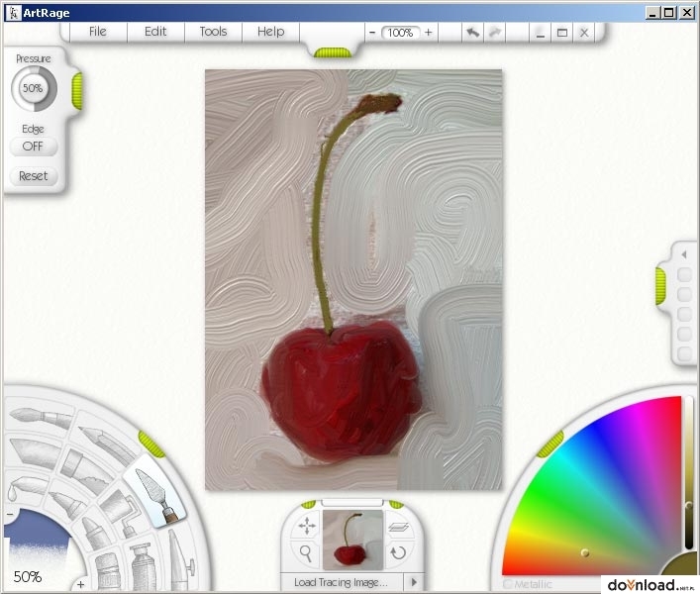Toggle left green tab on canvas positioner
700x594 pixels.
309,504
